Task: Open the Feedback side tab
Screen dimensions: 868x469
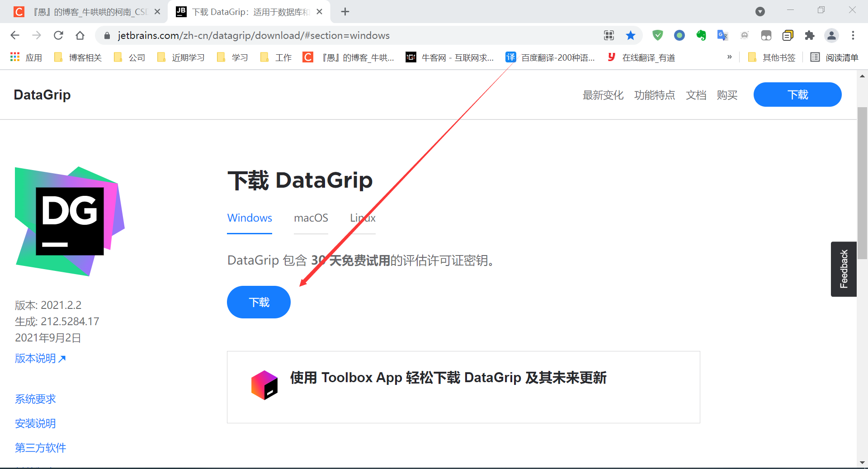Action: click(x=844, y=269)
